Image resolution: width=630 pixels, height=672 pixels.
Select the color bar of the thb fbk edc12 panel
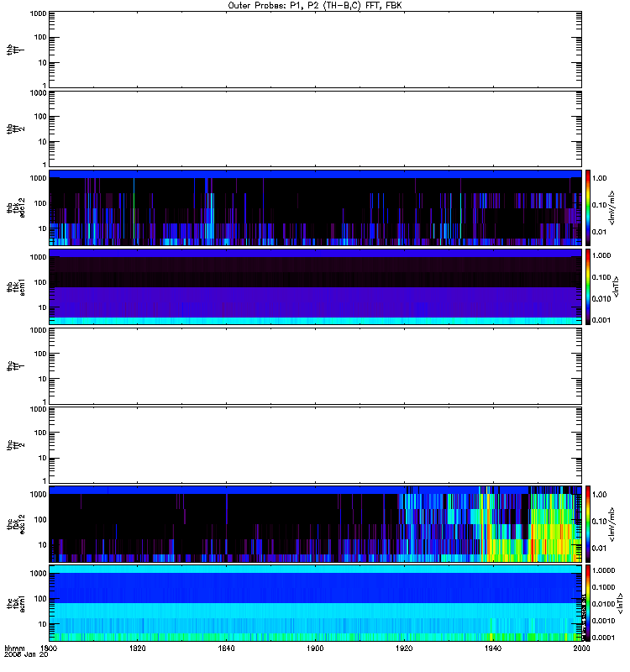point(588,207)
